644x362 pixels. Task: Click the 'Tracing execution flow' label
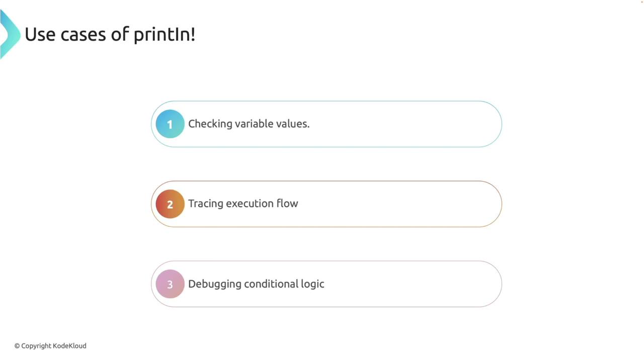pyautogui.click(x=243, y=204)
